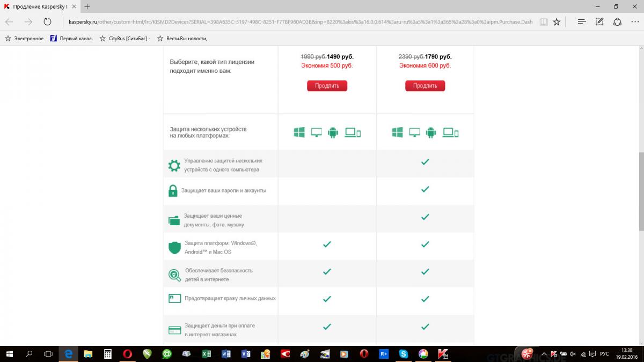Open reading view book icon

pos(544,22)
